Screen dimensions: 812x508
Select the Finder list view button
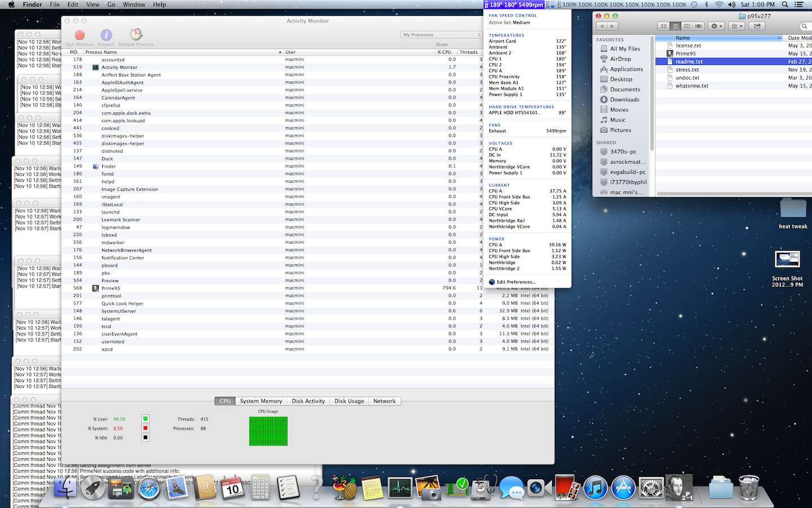tap(675, 26)
